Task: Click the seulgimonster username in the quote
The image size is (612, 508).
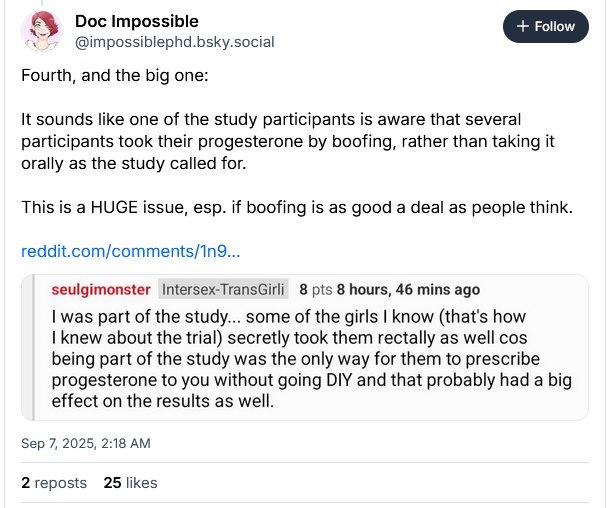Action: (x=100, y=290)
